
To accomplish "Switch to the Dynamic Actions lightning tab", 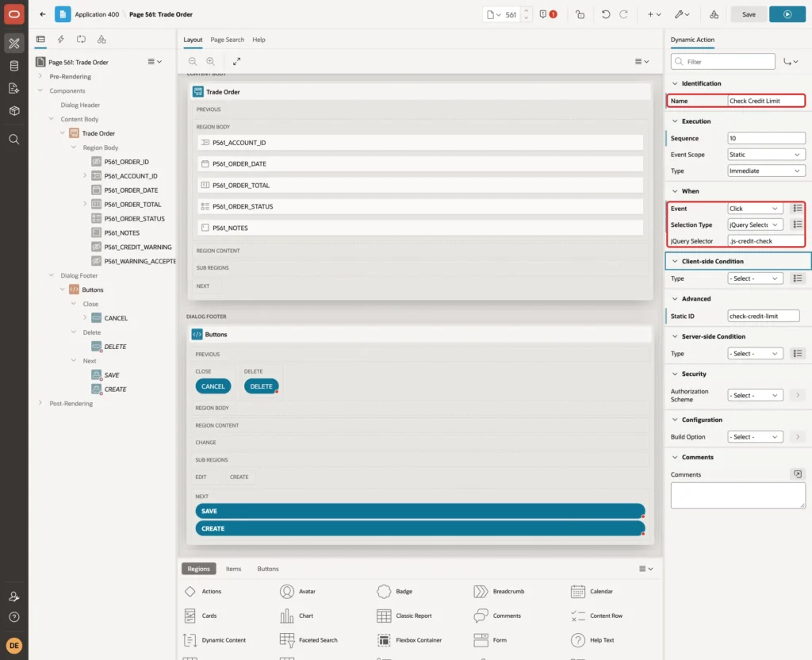I will (x=60, y=40).
